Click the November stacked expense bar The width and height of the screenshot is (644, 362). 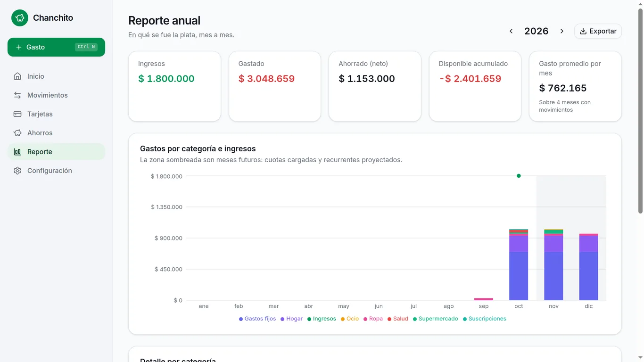tap(553, 265)
